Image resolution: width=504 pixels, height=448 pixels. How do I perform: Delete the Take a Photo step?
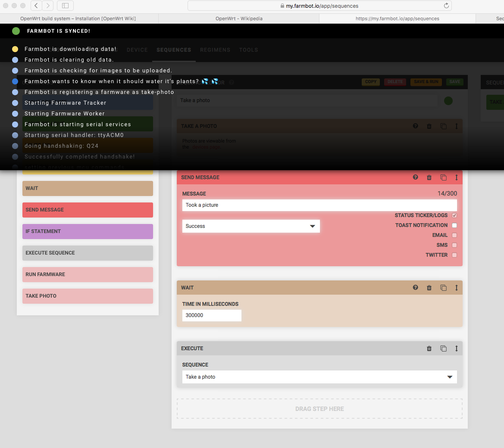point(429,126)
